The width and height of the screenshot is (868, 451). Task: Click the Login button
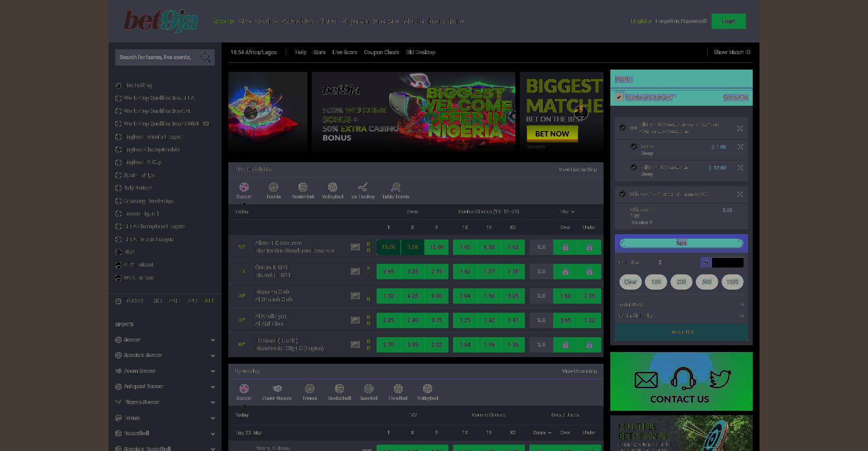point(728,21)
